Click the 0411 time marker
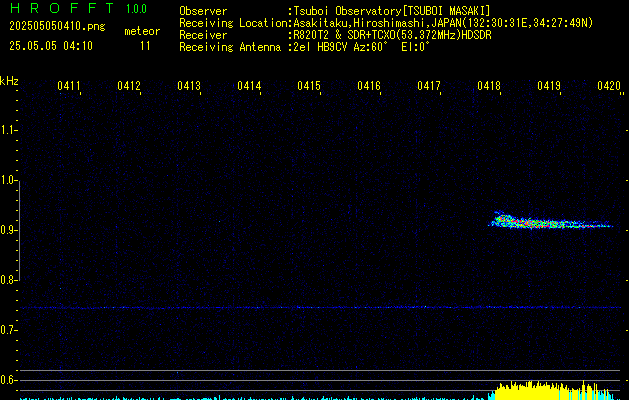 point(69,87)
